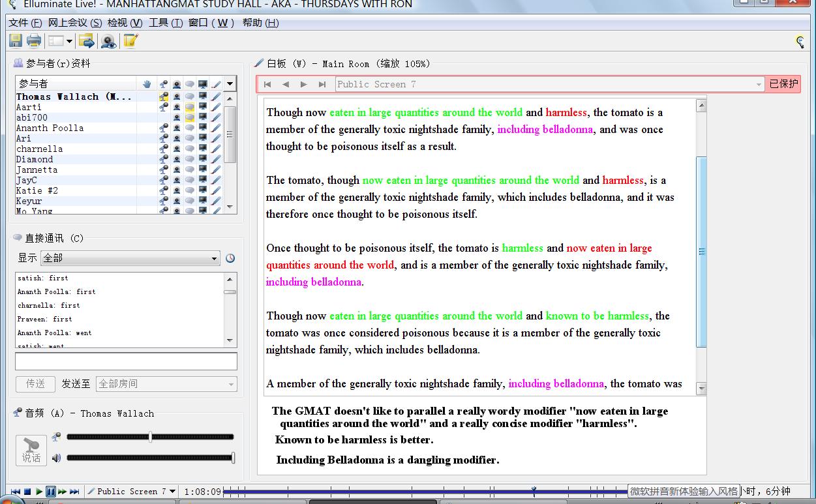The width and height of the screenshot is (816, 504).
Task: Toggle charnella's whiteboard pen permission
Action: pos(216,149)
